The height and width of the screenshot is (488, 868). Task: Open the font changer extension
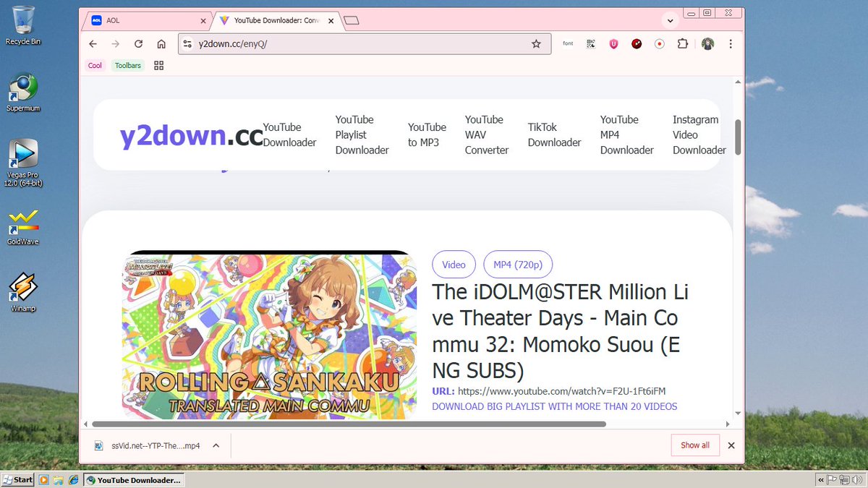tap(568, 43)
